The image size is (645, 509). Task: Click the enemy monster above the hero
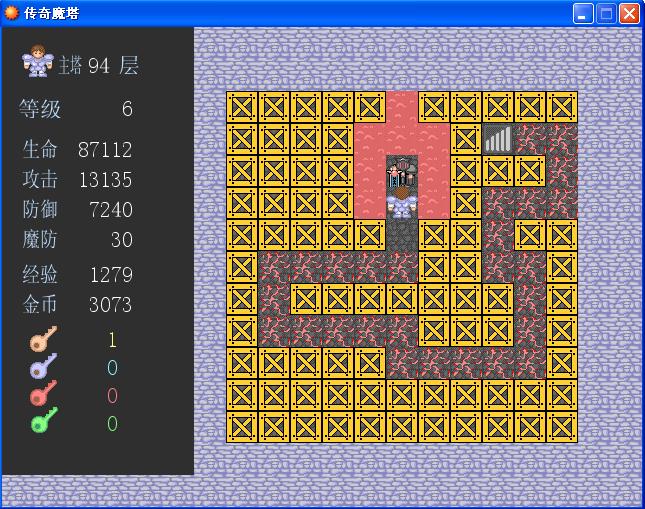coord(402,171)
